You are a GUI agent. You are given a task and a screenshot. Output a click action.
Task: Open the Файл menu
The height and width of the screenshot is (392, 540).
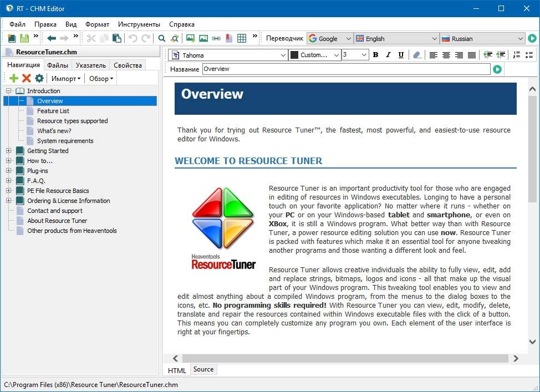click(x=17, y=24)
